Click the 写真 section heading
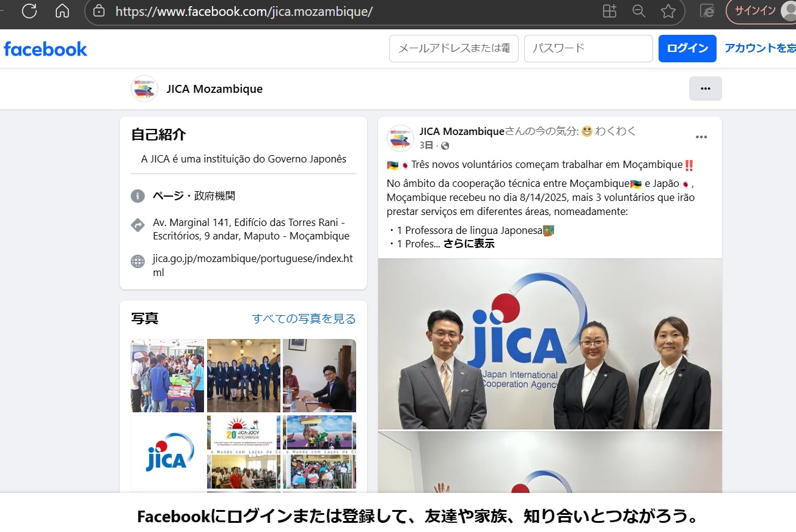The width and height of the screenshot is (796, 532). click(x=145, y=318)
